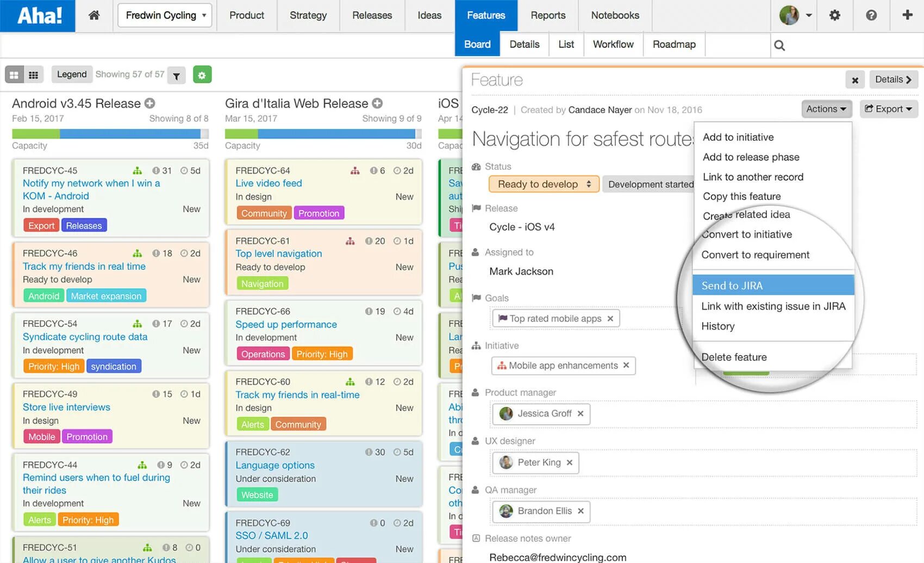Viewport: 924px width, 563px height.
Task: Click the initiative icon on FREDCYC-54 card
Action: click(137, 323)
